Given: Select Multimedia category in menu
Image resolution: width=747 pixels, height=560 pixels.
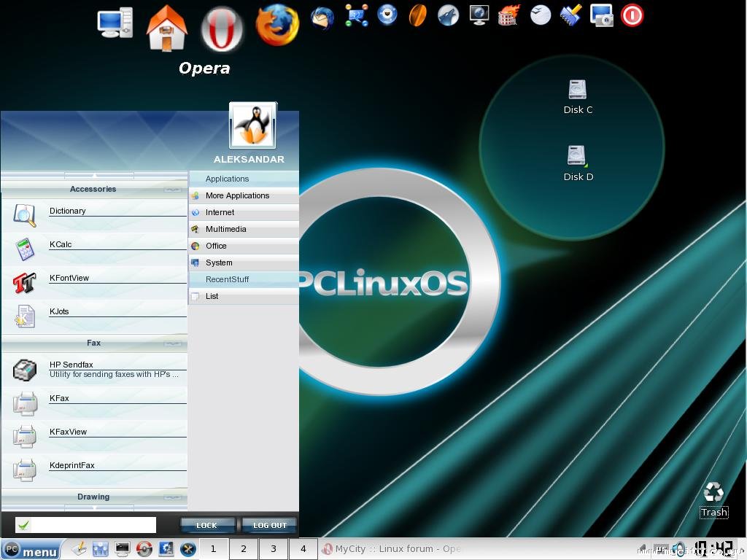Looking at the screenshot, I should coord(225,229).
